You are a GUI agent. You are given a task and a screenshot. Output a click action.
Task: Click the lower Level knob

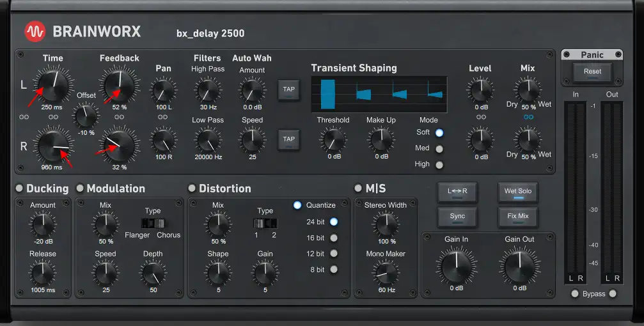(x=481, y=141)
